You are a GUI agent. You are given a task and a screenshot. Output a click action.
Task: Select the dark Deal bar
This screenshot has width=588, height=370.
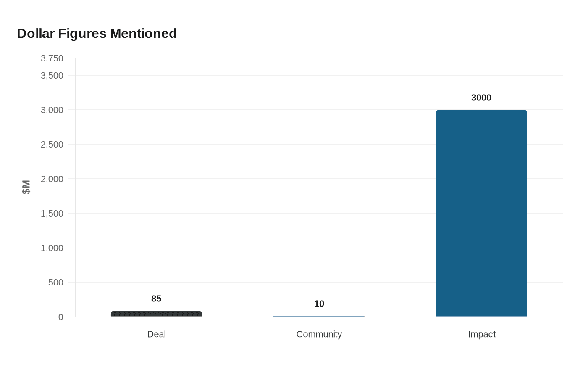click(156, 314)
